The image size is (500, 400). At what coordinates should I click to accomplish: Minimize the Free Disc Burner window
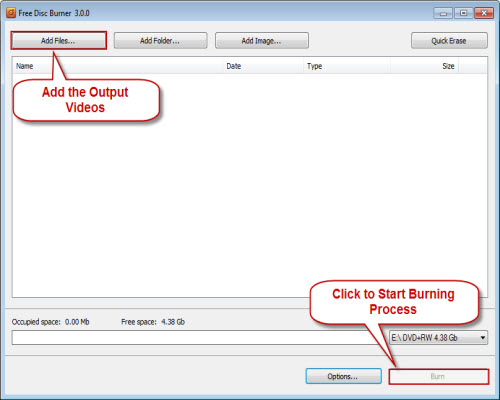click(443, 13)
